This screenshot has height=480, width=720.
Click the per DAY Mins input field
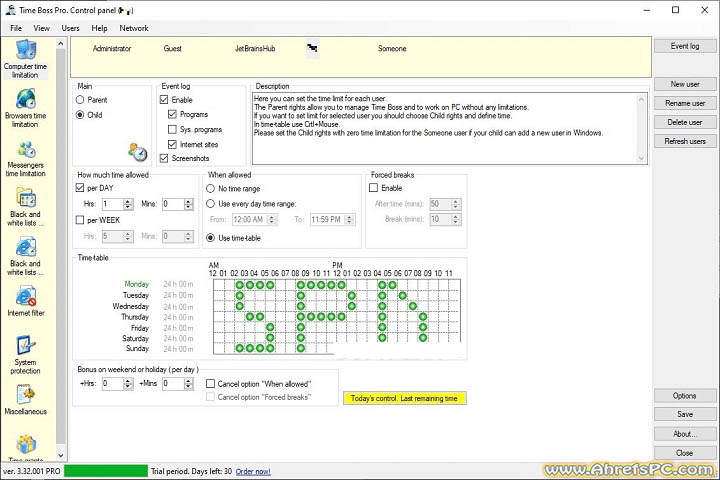(173, 204)
